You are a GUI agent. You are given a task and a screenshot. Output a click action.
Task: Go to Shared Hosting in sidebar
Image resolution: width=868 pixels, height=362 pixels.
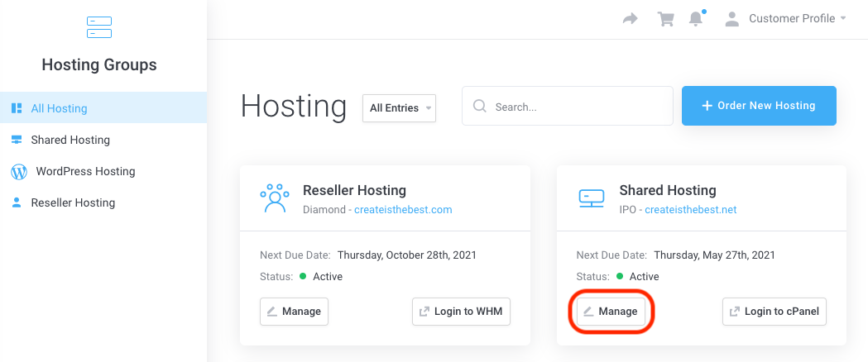click(70, 140)
